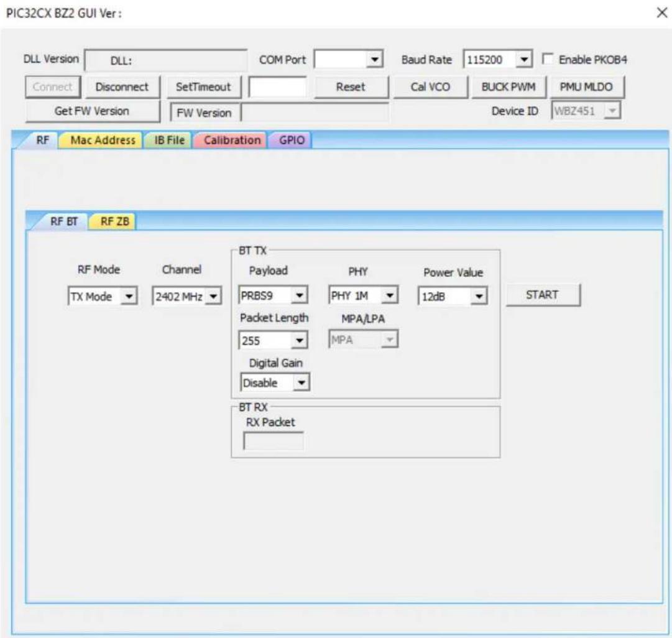
Task: Click the SetTimeout button
Action: click(203, 87)
